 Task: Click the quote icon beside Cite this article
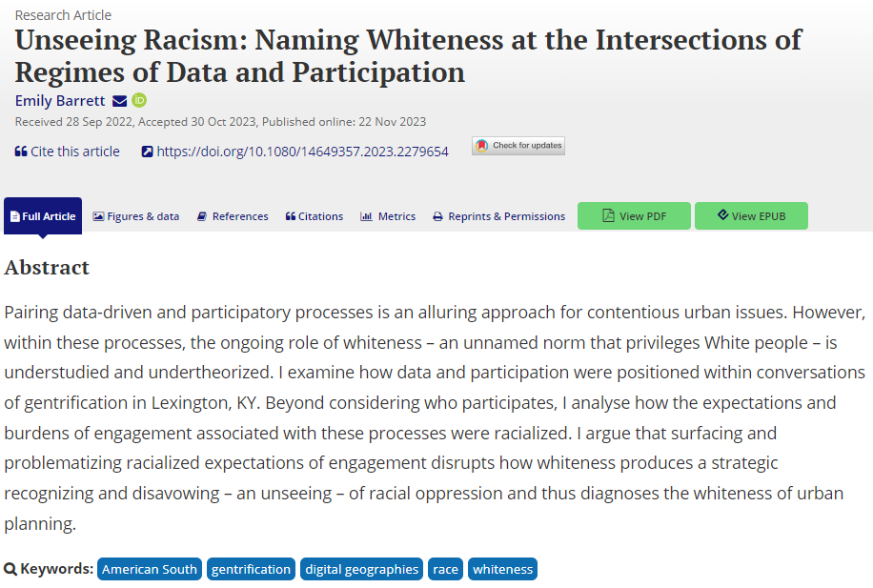pyautogui.click(x=21, y=152)
